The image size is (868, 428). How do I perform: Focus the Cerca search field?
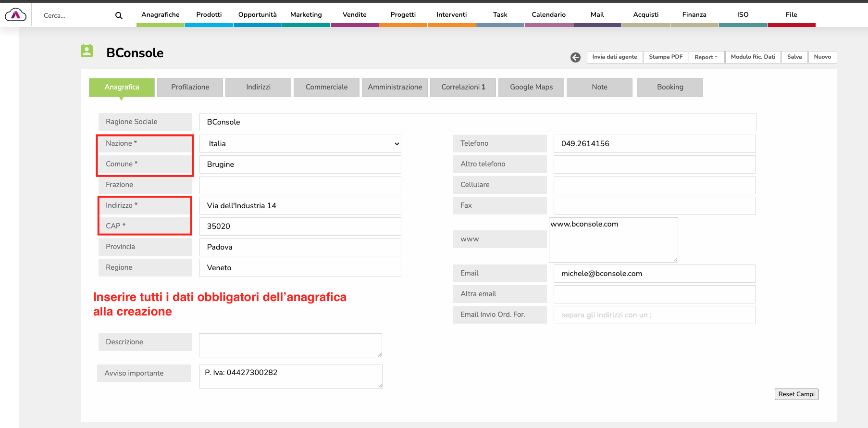[x=77, y=15]
